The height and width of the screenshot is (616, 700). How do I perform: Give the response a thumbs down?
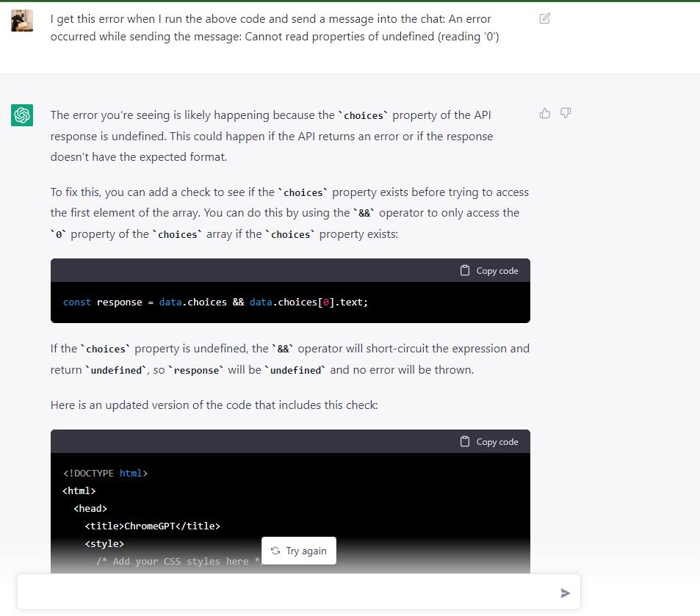click(x=566, y=113)
